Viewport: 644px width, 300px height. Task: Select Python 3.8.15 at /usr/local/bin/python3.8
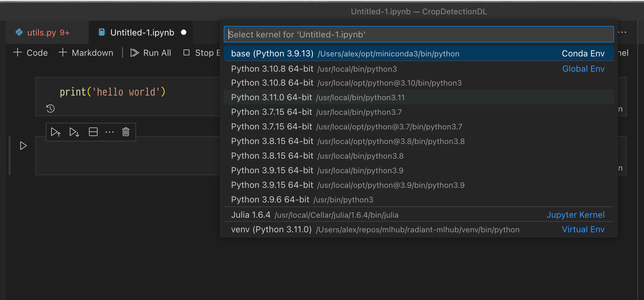[419, 156]
